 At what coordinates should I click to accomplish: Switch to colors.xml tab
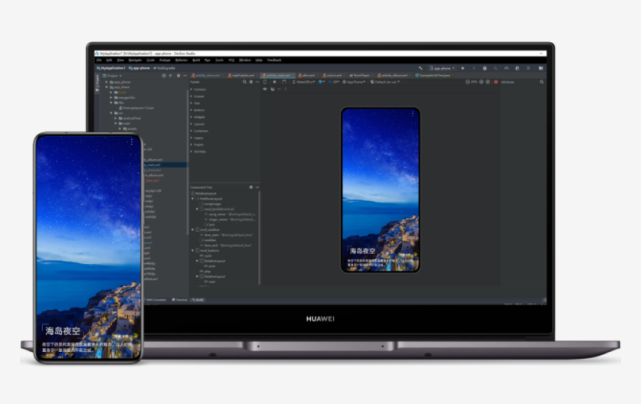(x=332, y=75)
